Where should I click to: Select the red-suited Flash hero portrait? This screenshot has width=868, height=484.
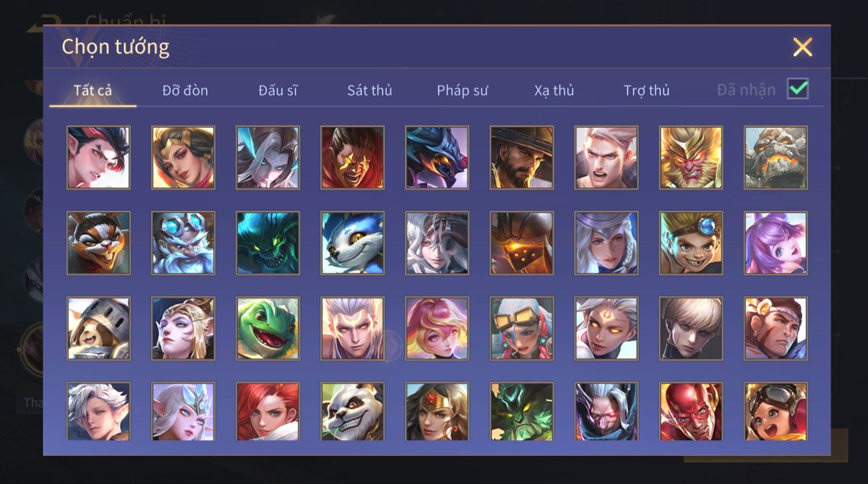click(691, 411)
